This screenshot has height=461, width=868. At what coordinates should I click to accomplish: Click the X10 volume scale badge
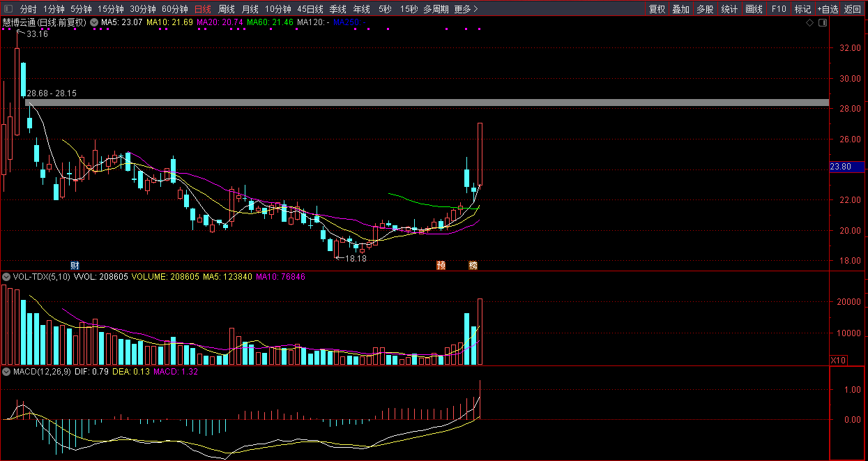click(x=839, y=360)
